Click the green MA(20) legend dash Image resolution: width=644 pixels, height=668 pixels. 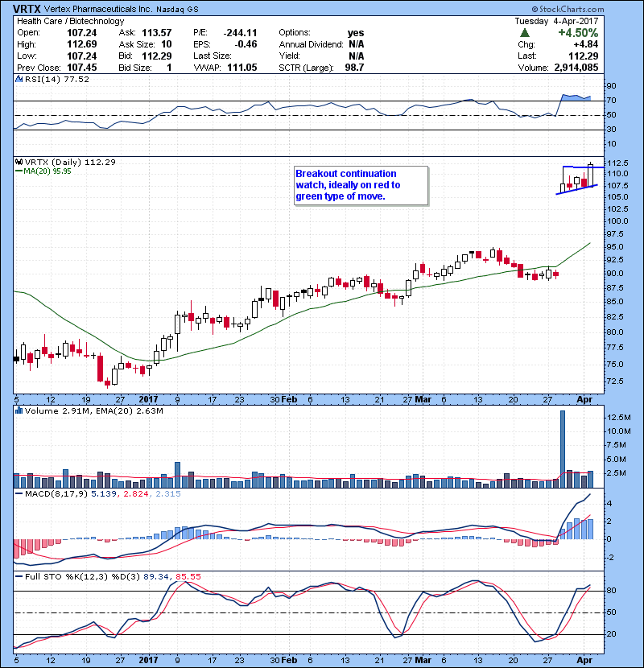[x=19, y=171]
